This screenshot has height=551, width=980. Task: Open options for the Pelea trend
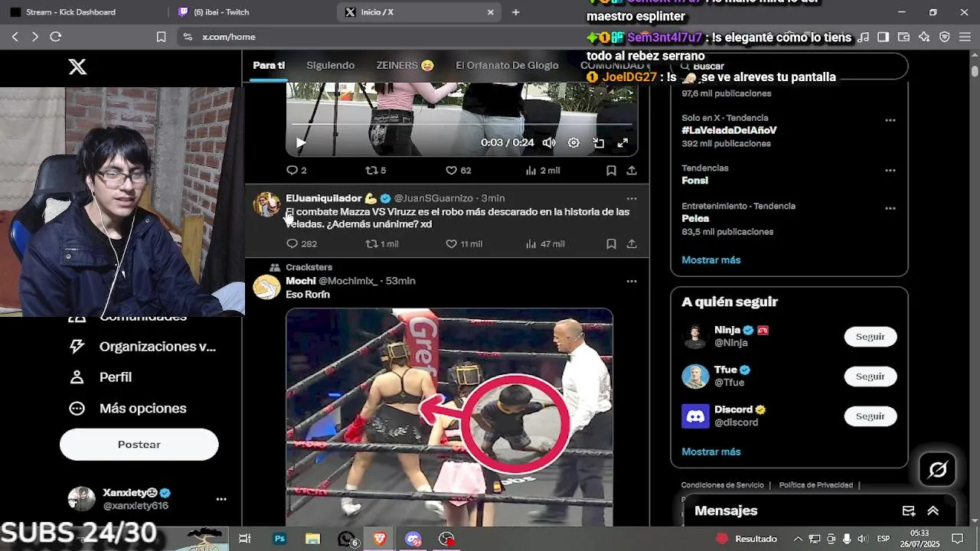[890, 208]
